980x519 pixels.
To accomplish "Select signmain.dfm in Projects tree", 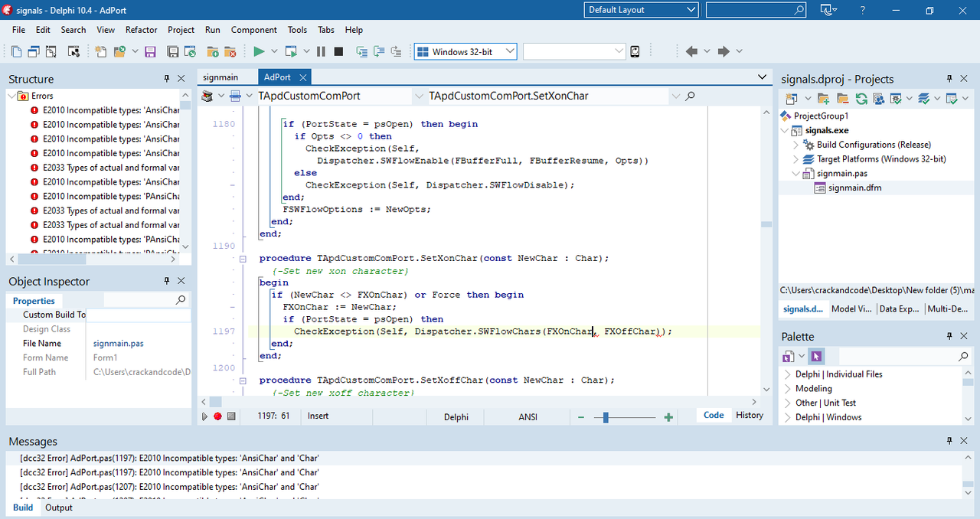I will tap(854, 188).
